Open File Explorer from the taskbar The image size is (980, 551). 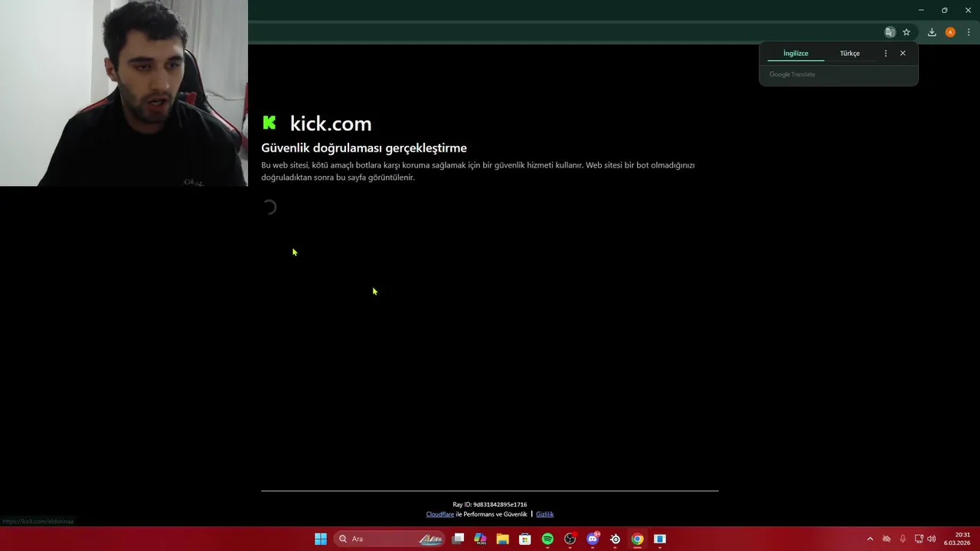click(502, 539)
